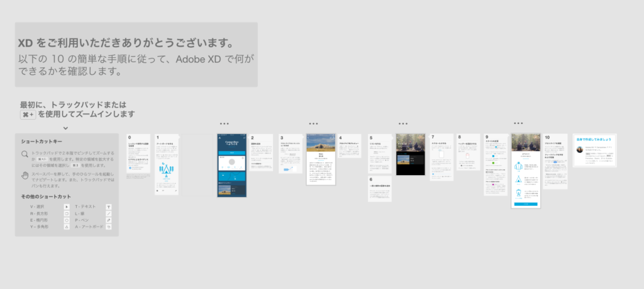The image size is (644, 289).
Task: Click the heading 'XD をご利用いただきありがとうございます。'
Action: (x=126, y=43)
